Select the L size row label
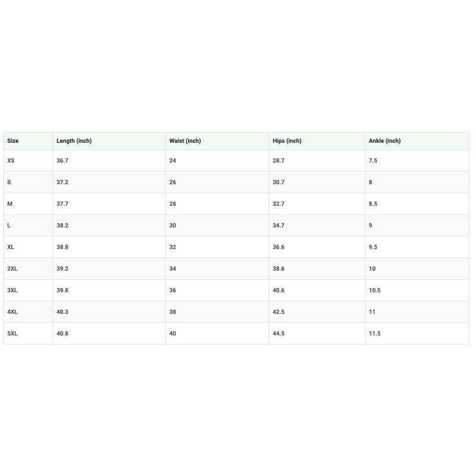 pyautogui.click(x=9, y=226)
